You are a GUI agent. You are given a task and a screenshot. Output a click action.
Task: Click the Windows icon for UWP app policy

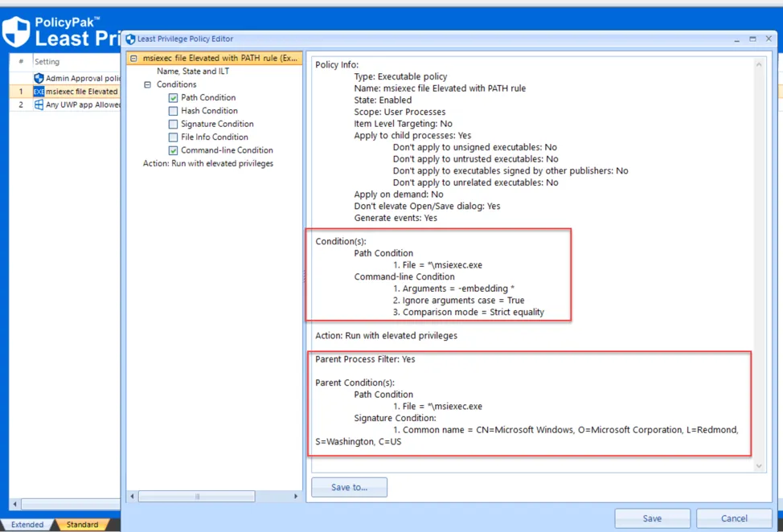(x=39, y=104)
